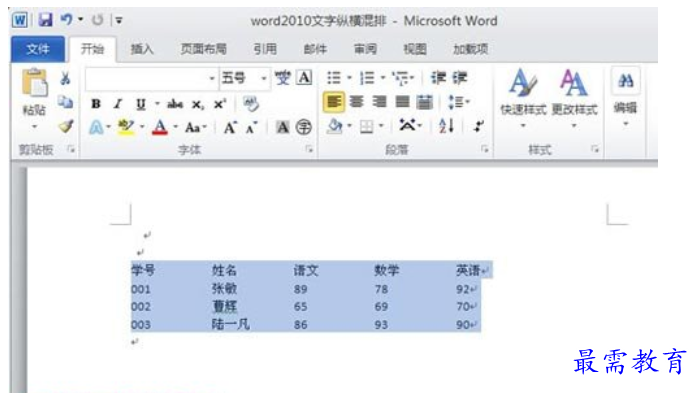Click the Asian layout 文 icon
The width and height of the screenshot is (695, 393).
pos(407,125)
